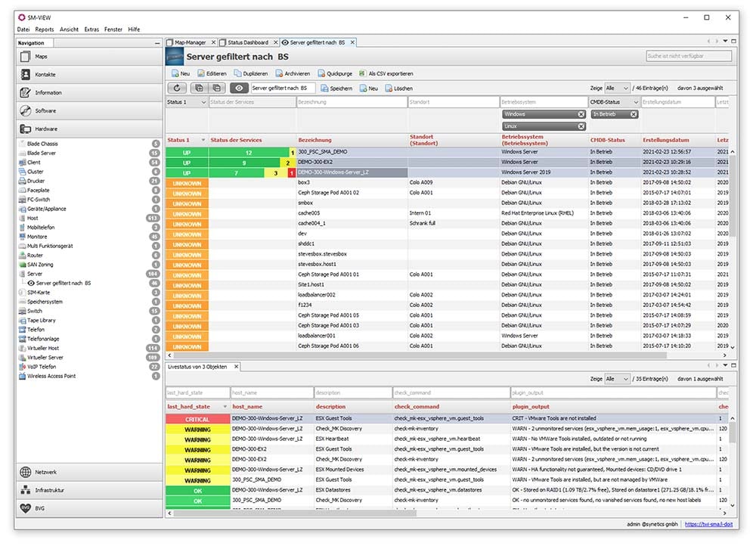Open the Reports menu
Image resolution: width=756 pixels, height=546 pixels.
point(45,29)
